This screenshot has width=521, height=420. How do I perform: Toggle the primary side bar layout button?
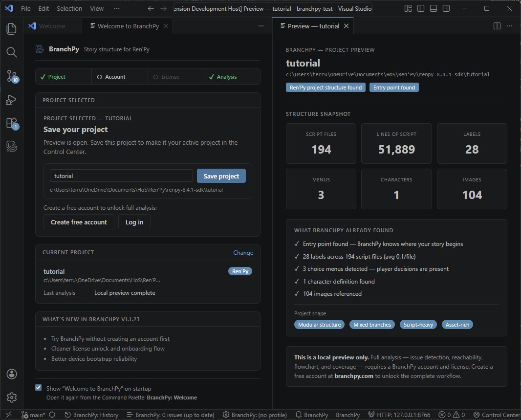(x=421, y=9)
